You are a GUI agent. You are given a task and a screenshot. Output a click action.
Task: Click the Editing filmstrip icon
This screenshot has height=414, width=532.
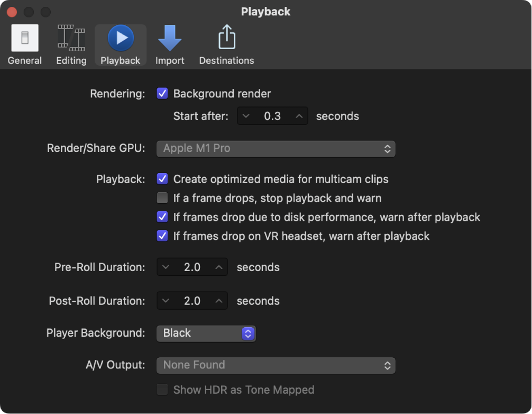point(71,37)
